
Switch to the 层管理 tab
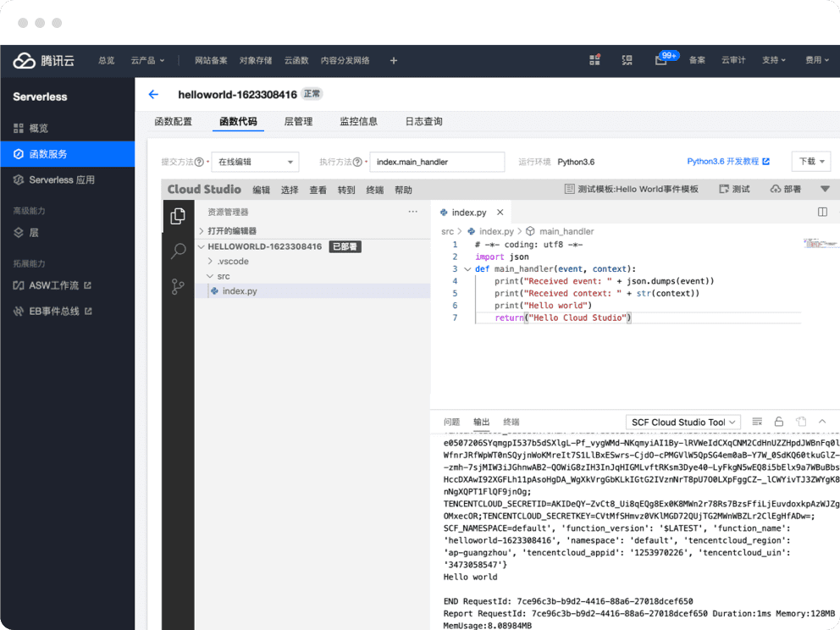pyautogui.click(x=298, y=122)
